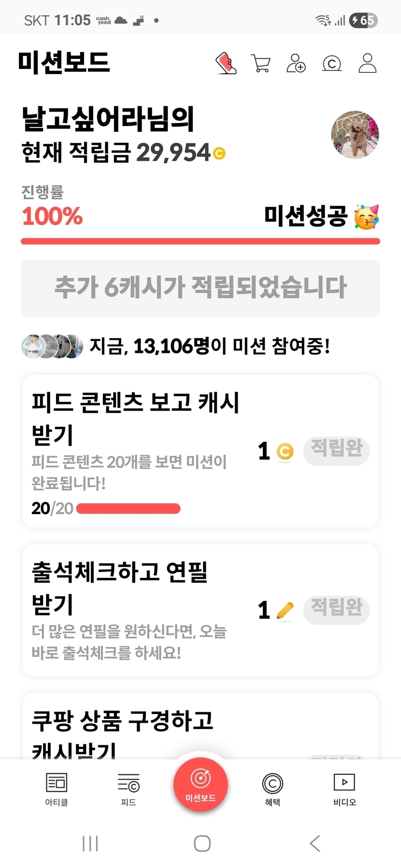Tap the gold coin beside 29,954
Viewport: 401px width, 868px height.
pos(219,154)
